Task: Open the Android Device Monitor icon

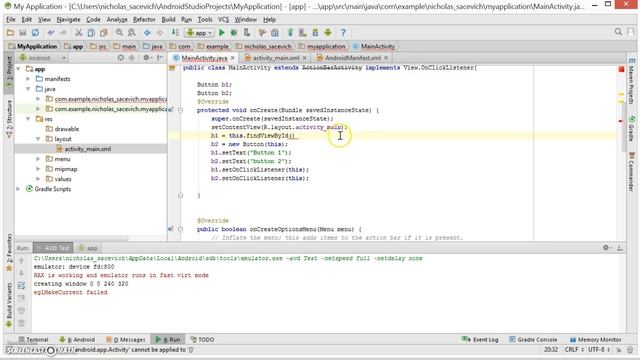Action: 328,33
